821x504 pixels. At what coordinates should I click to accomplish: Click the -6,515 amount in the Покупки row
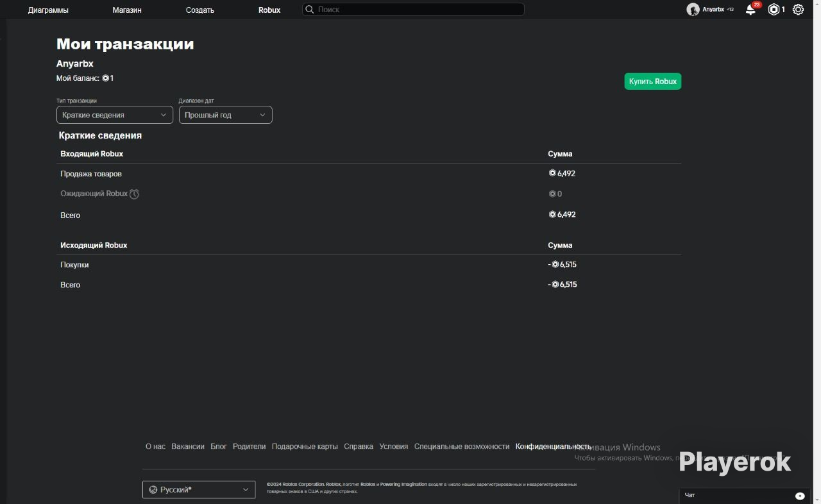click(563, 264)
